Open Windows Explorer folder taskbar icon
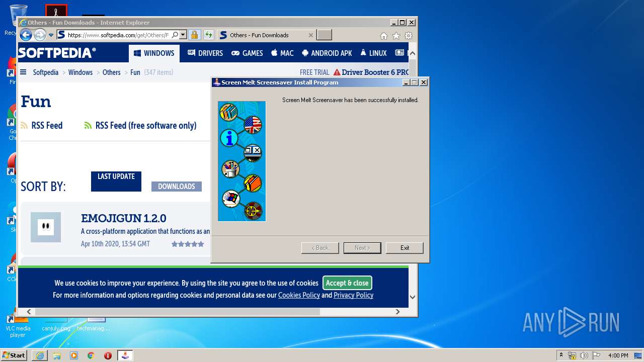The height and width of the screenshot is (362, 644). [57, 355]
